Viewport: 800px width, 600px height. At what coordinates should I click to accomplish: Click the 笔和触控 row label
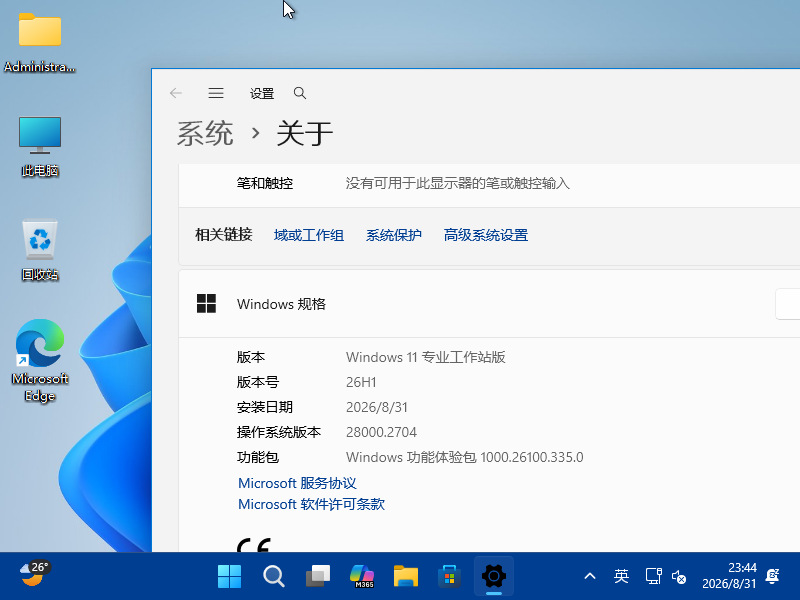[265, 183]
